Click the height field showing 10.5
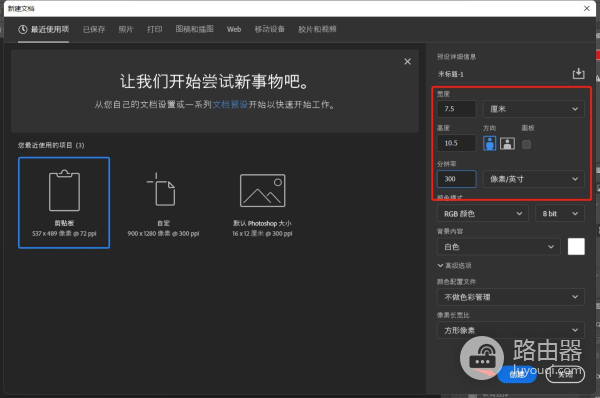 (457, 143)
